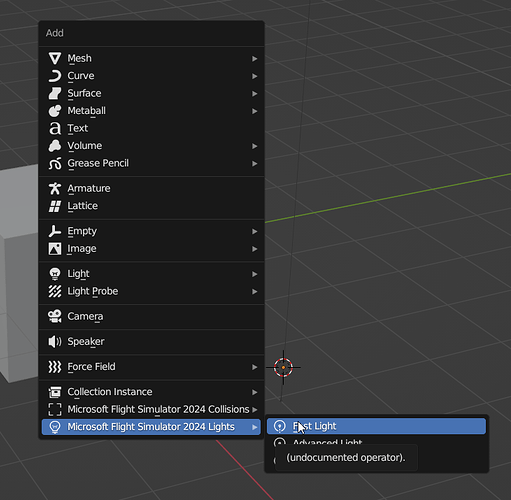Choose Collection Instance menu entry

tap(151, 392)
